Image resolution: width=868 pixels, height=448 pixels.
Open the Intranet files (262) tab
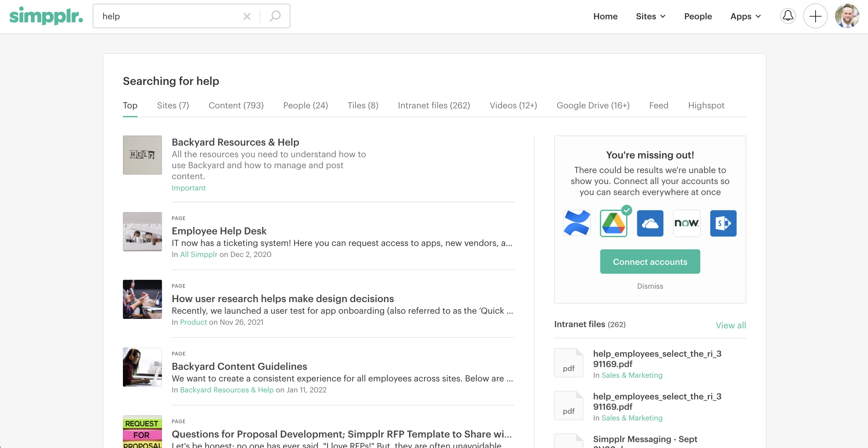(x=434, y=105)
